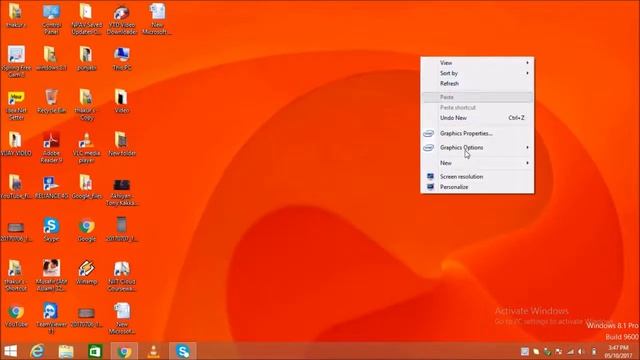The image size is (640, 360).
Task: Expand the Graphics Options submenu
Action: click(477, 147)
